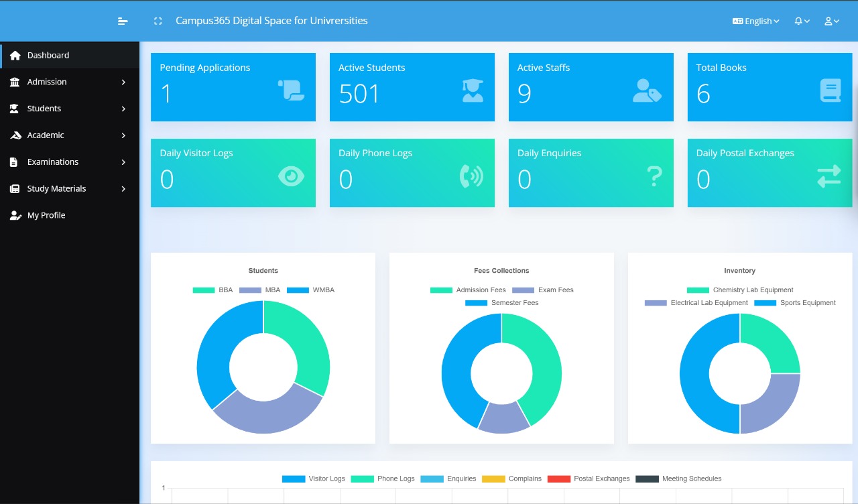This screenshot has height=504, width=858.
Task: Click the Complains yellow legend swatch
Action: point(493,479)
